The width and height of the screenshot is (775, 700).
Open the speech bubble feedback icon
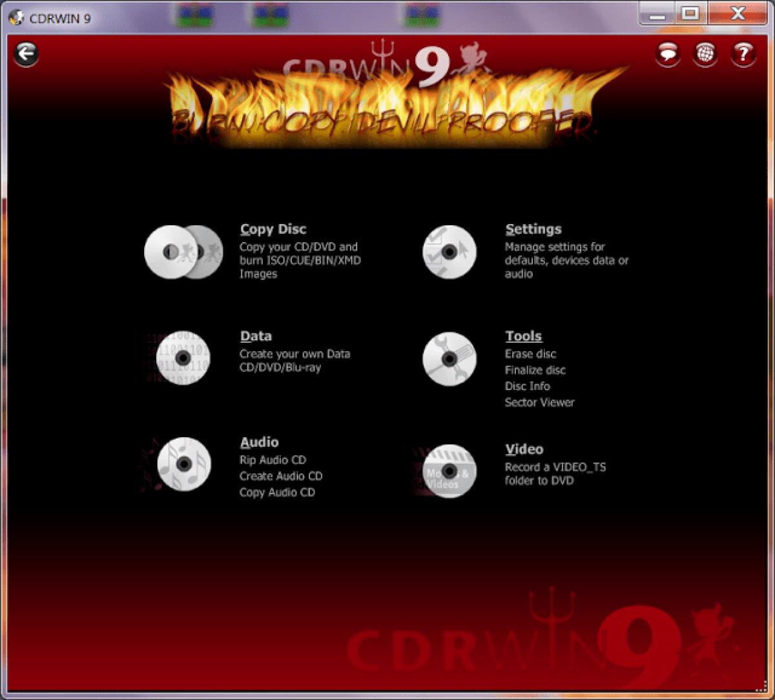pyautogui.click(x=666, y=54)
